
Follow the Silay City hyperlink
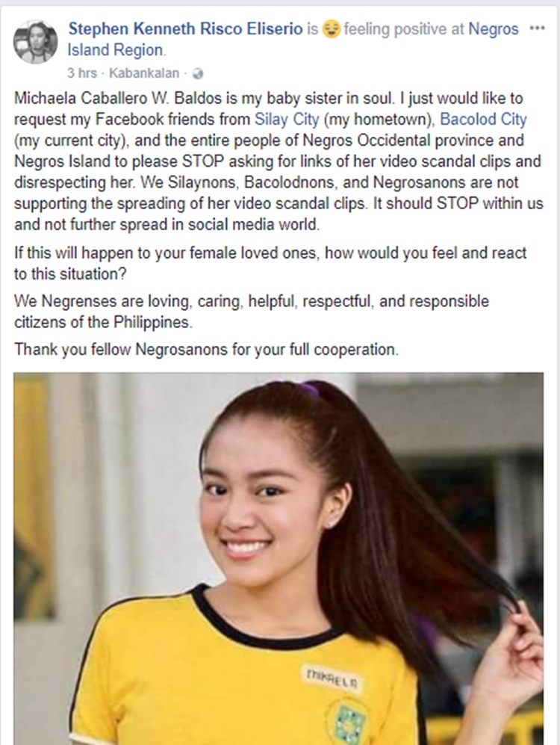[x=287, y=120]
